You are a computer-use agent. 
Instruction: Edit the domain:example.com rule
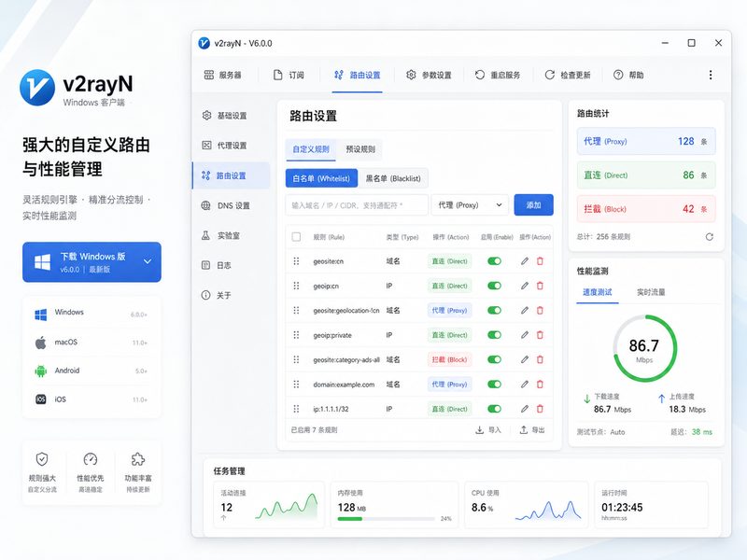[525, 385]
